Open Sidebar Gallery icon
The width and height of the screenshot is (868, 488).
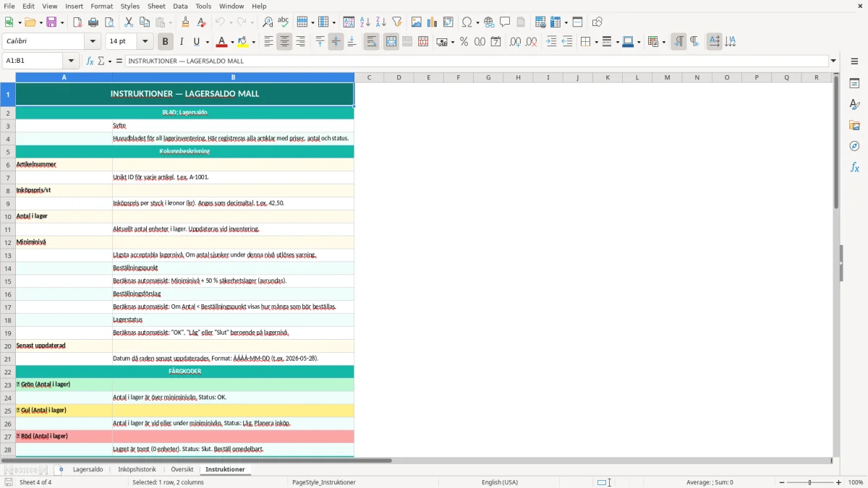tap(854, 125)
